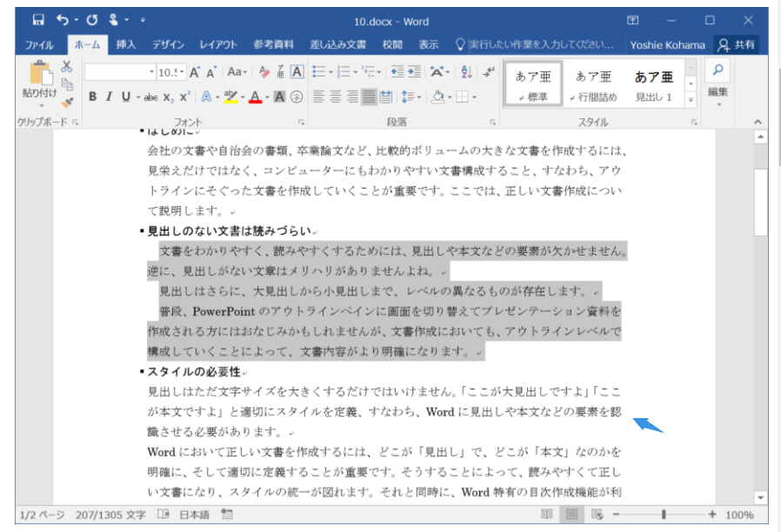Screen dimensions: 781x532
Task: Open touch/mouse mode button
Action: click(x=114, y=20)
